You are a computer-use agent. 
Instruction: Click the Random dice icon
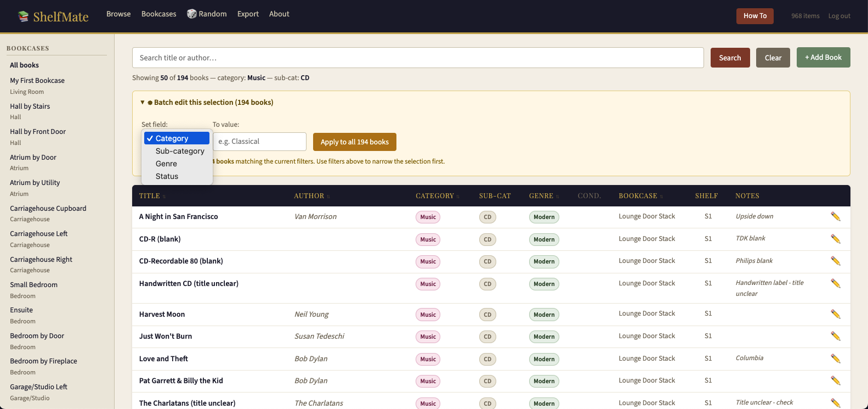click(x=192, y=14)
